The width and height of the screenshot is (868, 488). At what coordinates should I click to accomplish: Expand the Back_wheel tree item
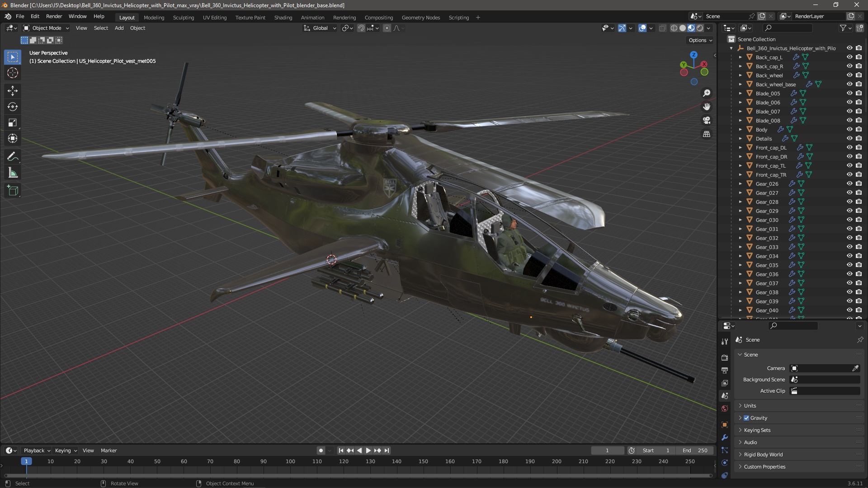click(741, 75)
